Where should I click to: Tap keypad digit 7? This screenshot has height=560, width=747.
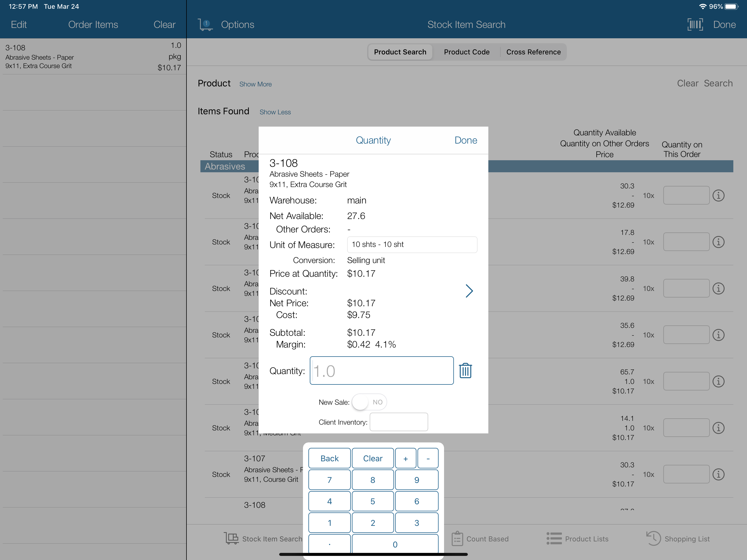tap(329, 480)
